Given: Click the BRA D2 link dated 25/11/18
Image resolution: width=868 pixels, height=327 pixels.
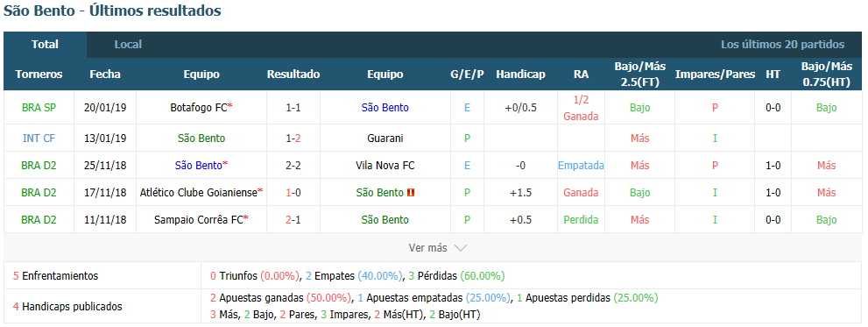Looking at the screenshot, I should [39, 165].
